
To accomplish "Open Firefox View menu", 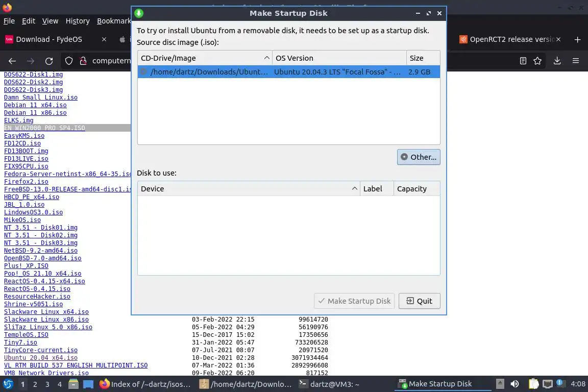I will click(50, 21).
